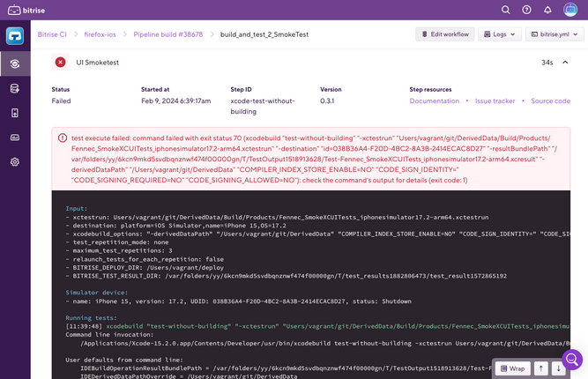Click the Input: log heading
This screenshot has height=379, width=588.
point(76,208)
